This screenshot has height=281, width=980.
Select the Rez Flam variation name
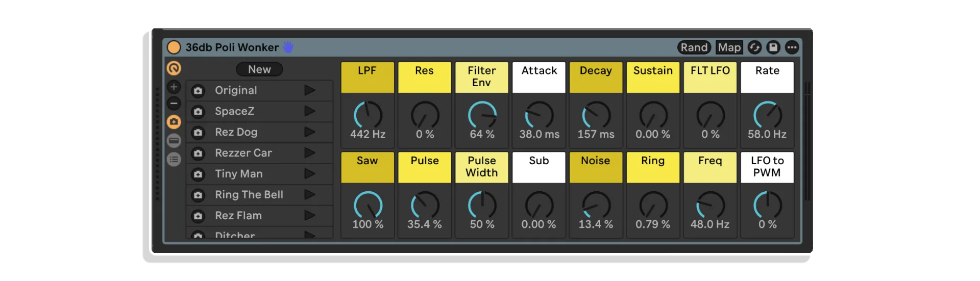pos(238,216)
